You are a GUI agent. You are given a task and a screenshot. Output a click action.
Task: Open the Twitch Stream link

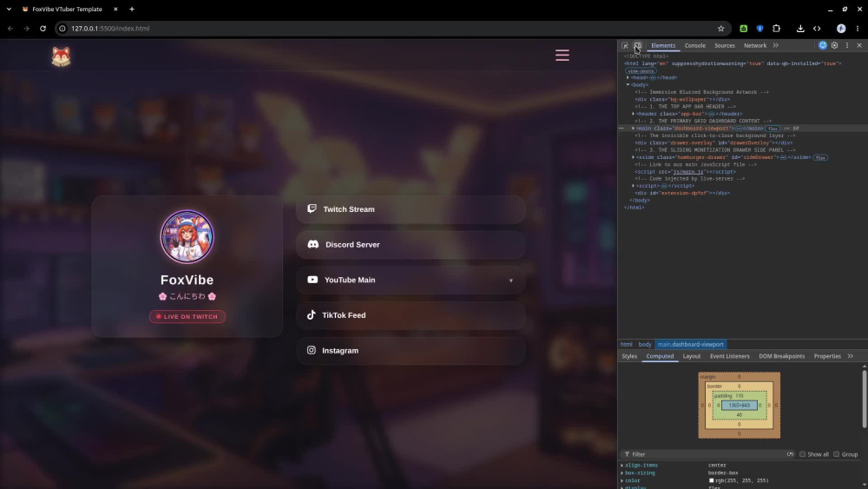pyautogui.click(x=411, y=209)
